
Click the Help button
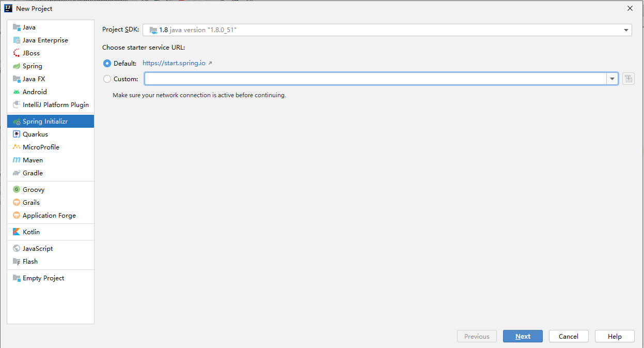point(615,336)
